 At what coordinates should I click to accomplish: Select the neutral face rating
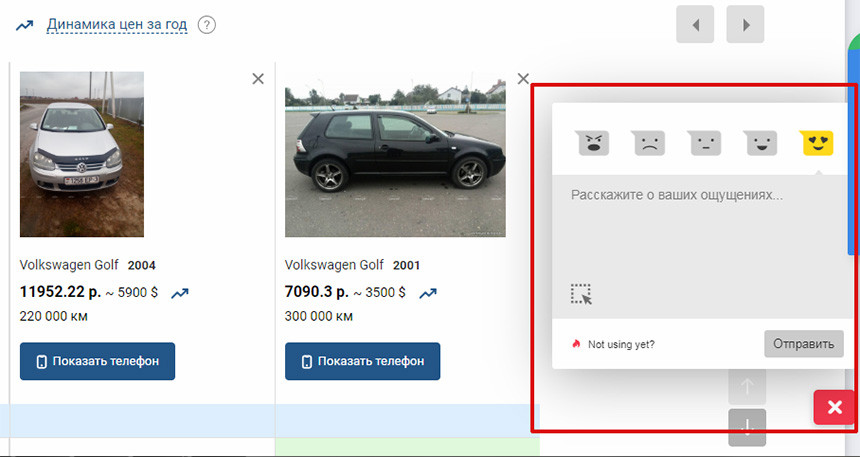tap(705, 143)
